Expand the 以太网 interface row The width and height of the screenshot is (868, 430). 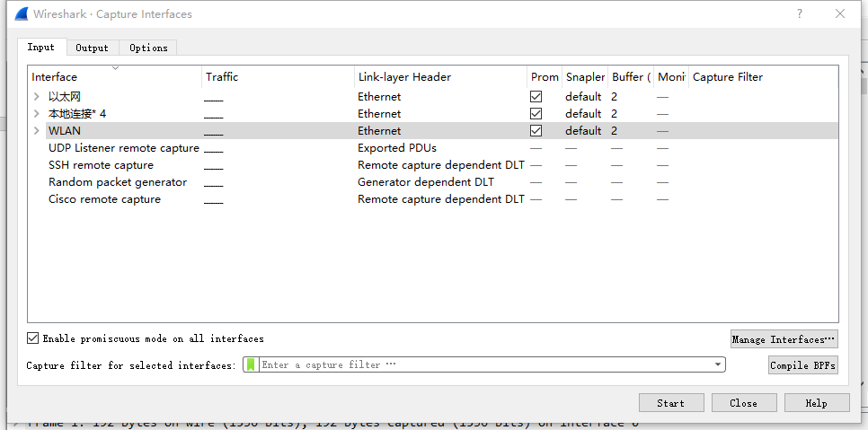click(37, 97)
